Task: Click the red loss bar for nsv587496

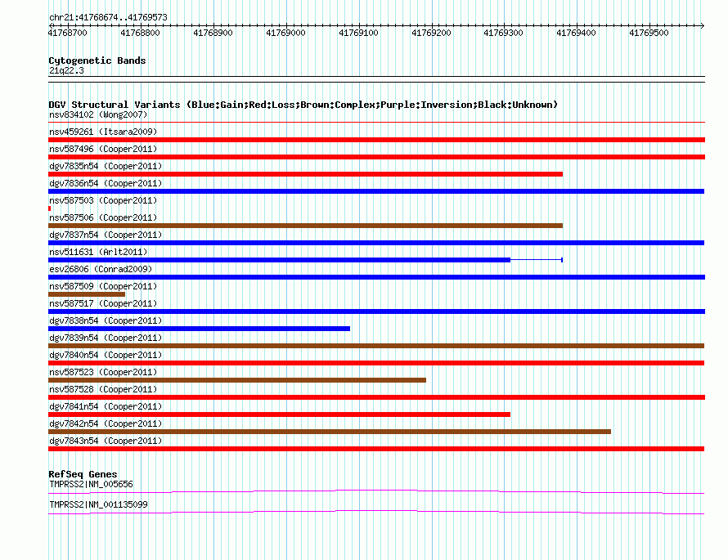Action: click(x=376, y=157)
